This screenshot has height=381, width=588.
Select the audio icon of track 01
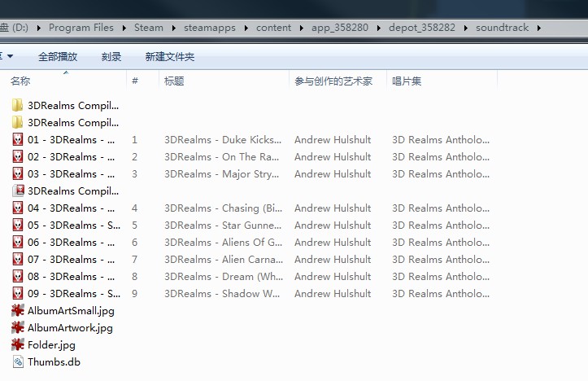click(18, 140)
